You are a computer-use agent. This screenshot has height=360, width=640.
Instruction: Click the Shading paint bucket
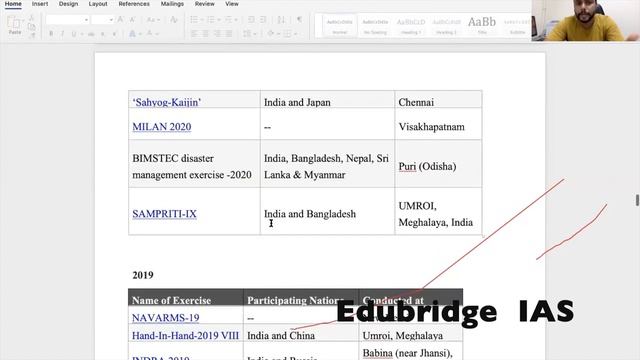(270, 34)
